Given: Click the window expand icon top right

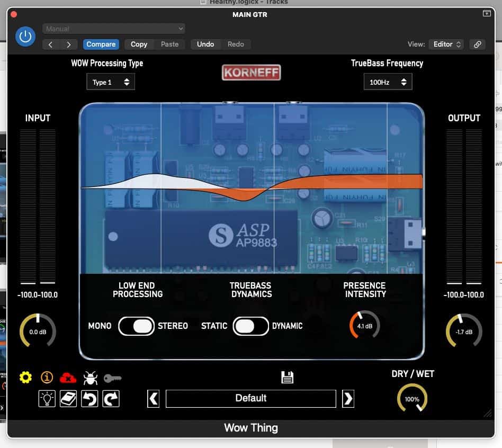Looking at the screenshot, I should [x=487, y=13].
